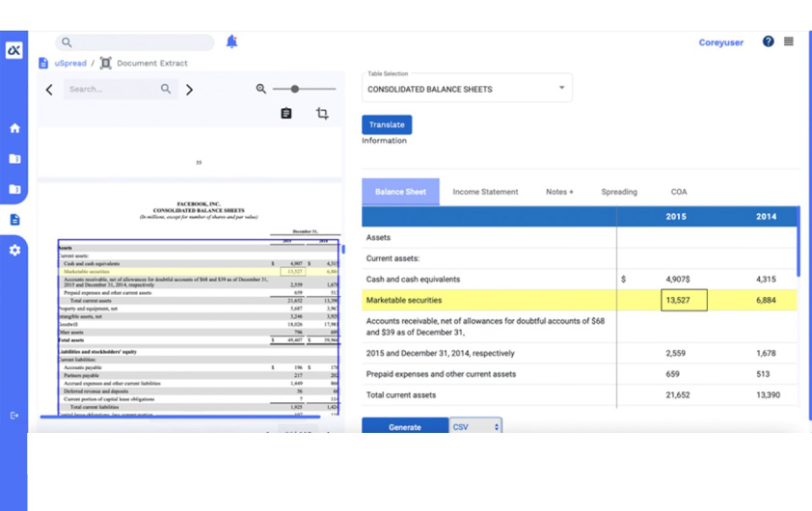Click the Document Extract breadcrumb icon
Image resolution: width=812 pixels, height=511 pixels.
106,64
